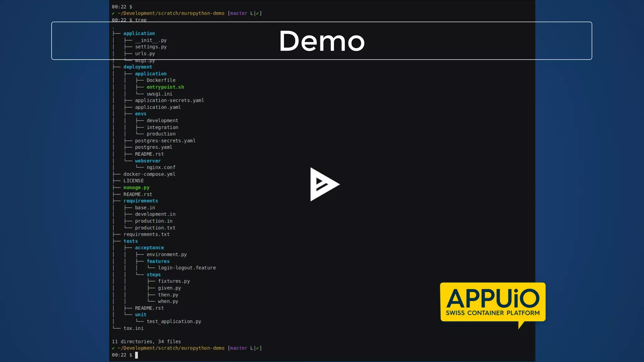Image resolution: width=644 pixels, height=362 pixels.
Task: Select 'given.py' file
Action: [169, 288]
